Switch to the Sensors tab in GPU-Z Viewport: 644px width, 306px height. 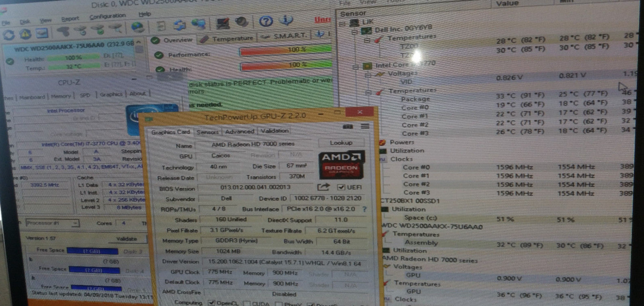(207, 132)
